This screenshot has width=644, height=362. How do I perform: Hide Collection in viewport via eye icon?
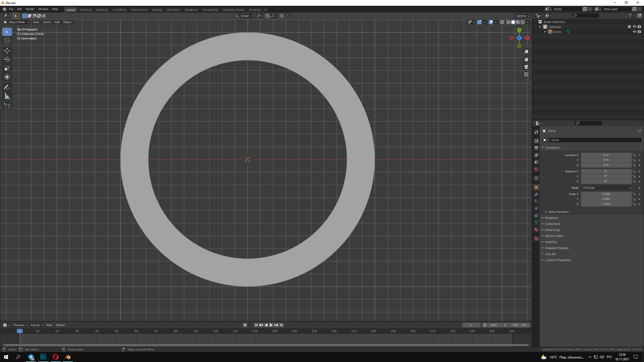(x=634, y=27)
